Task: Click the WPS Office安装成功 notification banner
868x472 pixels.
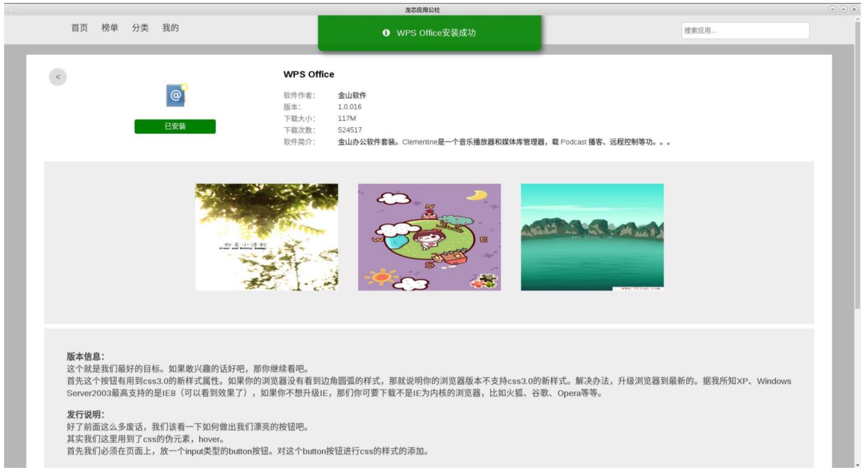Action: point(430,33)
